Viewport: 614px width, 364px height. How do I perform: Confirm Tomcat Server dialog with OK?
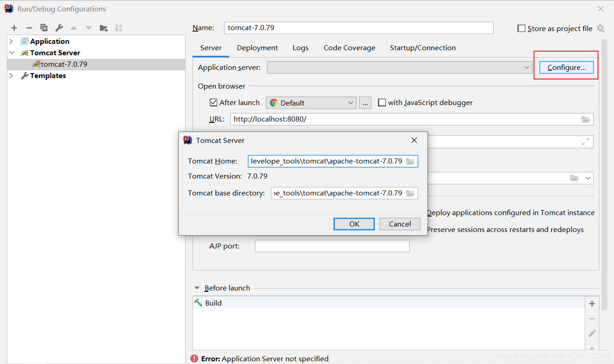point(354,224)
